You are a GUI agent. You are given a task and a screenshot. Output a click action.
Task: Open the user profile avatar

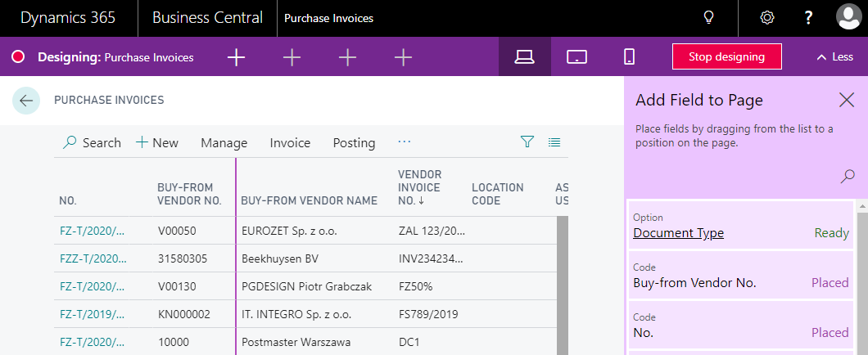(x=848, y=18)
